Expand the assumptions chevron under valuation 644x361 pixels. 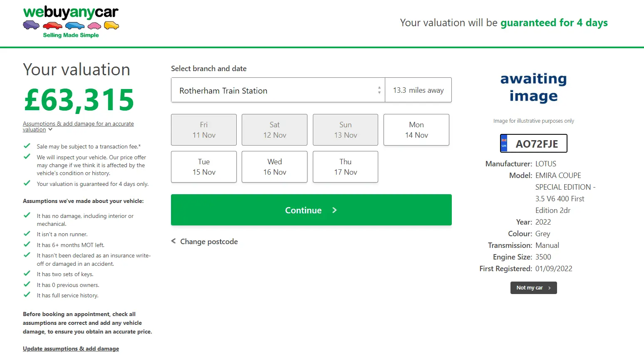(x=50, y=130)
